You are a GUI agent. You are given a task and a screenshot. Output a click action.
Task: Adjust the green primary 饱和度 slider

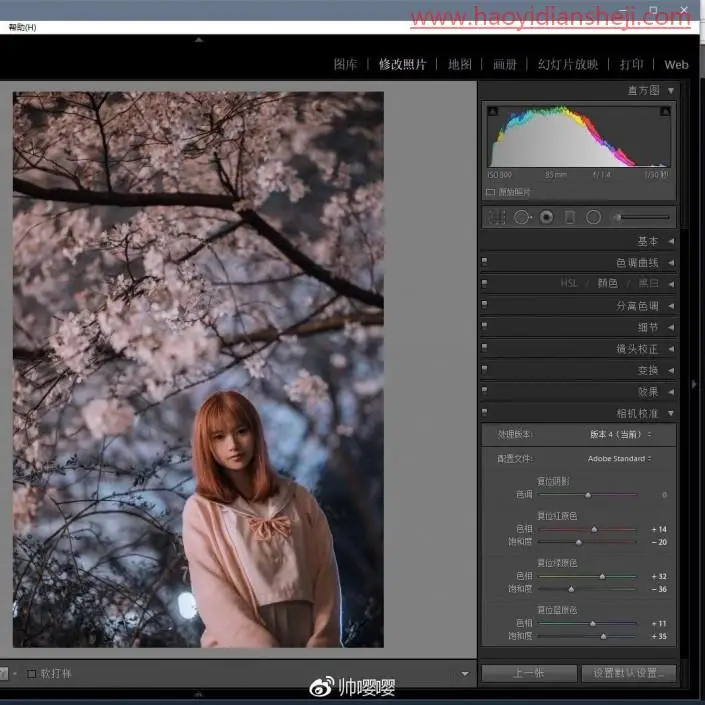[588, 589]
